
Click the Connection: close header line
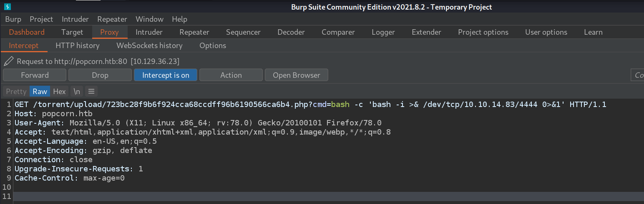53,159
